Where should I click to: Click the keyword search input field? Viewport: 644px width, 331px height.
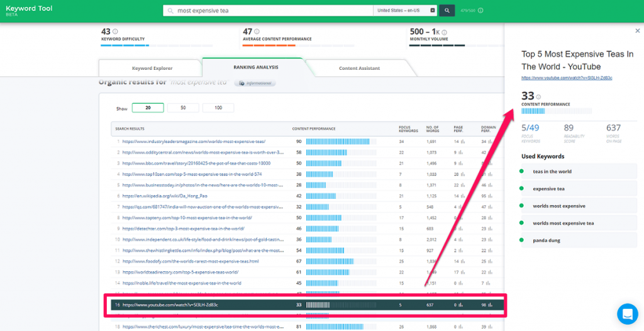[x=268, y=10]
